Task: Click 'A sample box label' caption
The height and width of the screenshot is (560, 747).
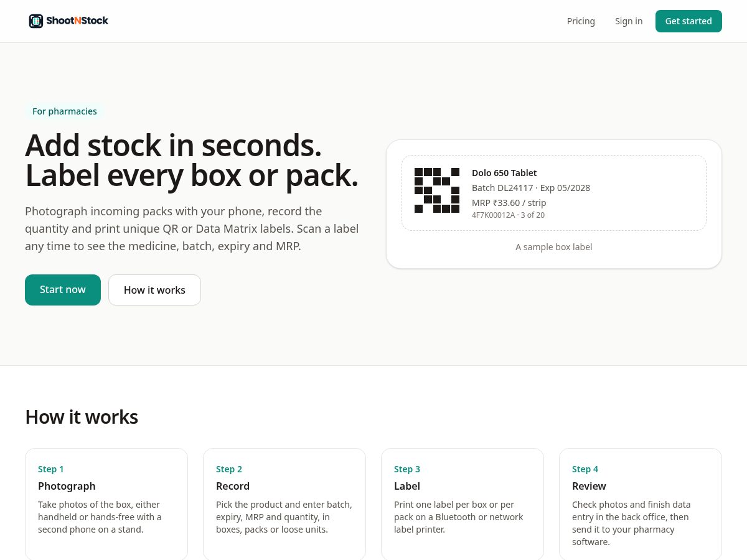Action: tap(554, 247)
